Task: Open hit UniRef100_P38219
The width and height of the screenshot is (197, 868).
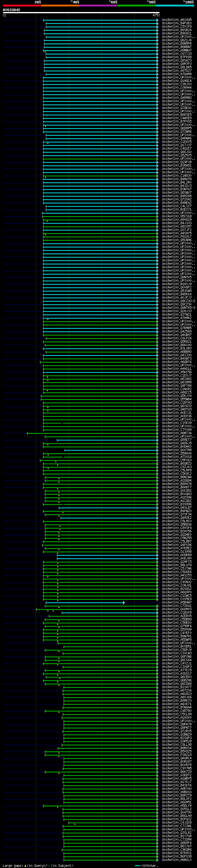Action: point(177,755)
